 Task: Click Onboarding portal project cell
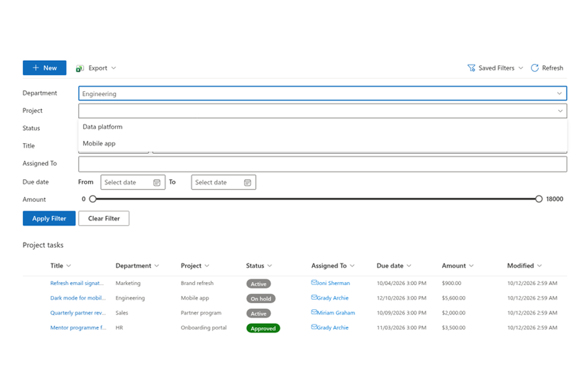[204, 328]
